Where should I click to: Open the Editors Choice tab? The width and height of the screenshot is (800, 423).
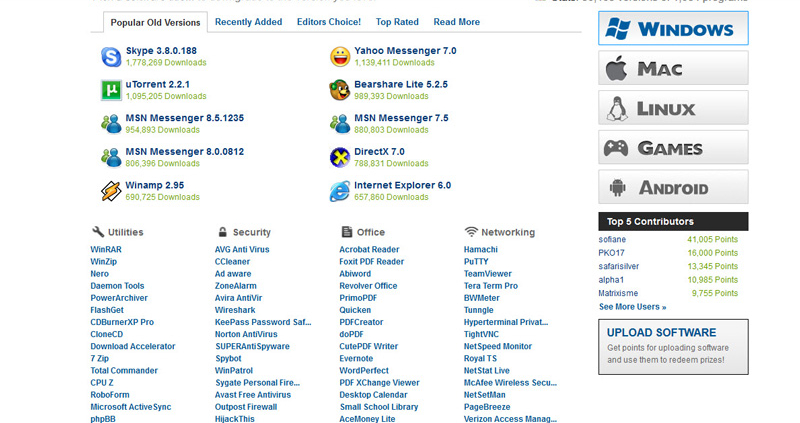tap(329, 22)
